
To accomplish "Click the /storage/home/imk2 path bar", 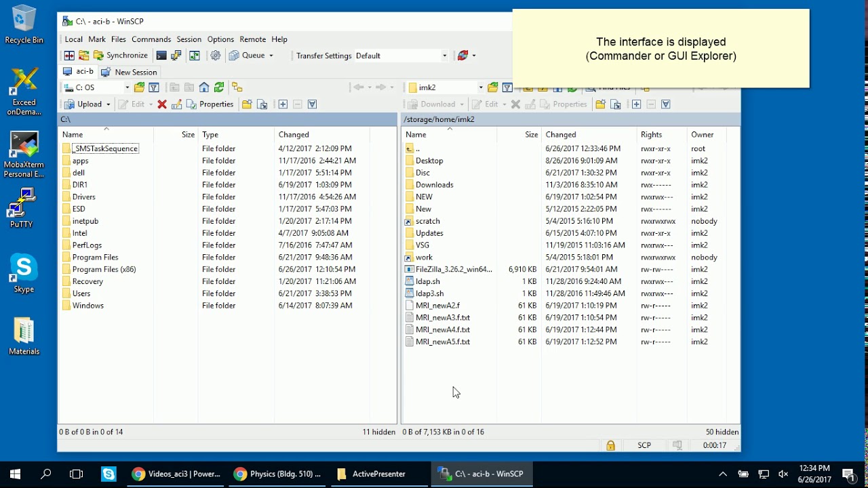I will coord(570,119).
